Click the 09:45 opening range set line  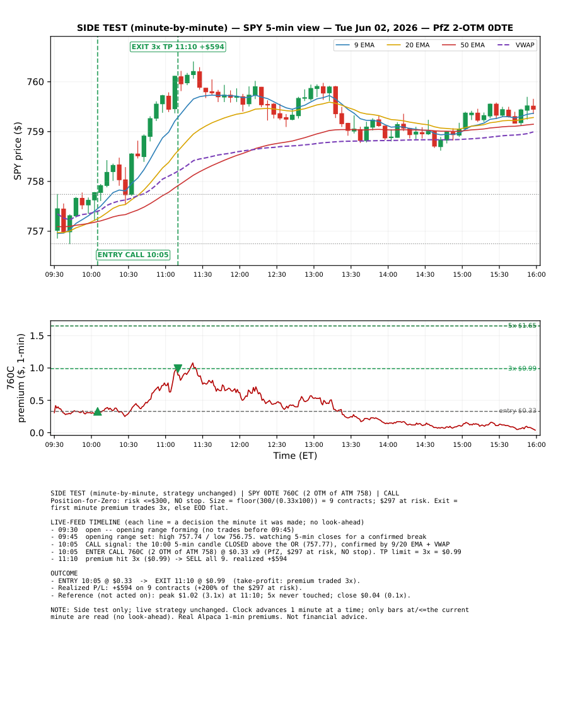[238, 537]
